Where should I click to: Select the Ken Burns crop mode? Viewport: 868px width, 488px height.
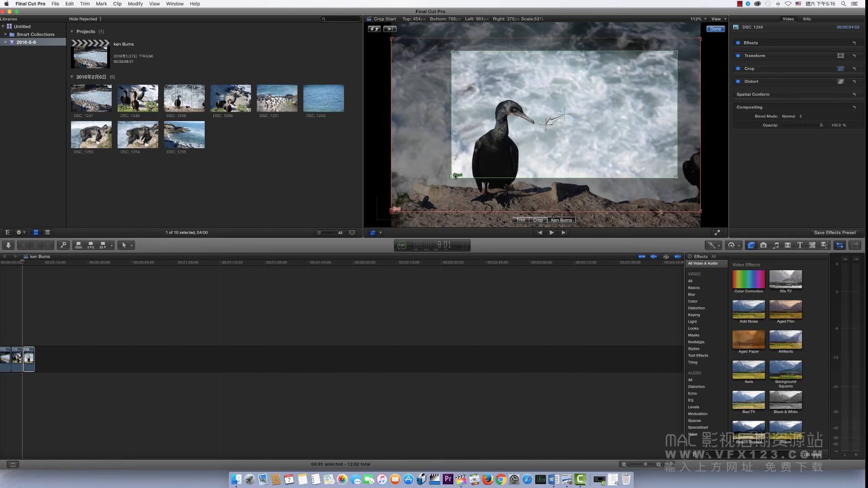click(x=561, y=220)
